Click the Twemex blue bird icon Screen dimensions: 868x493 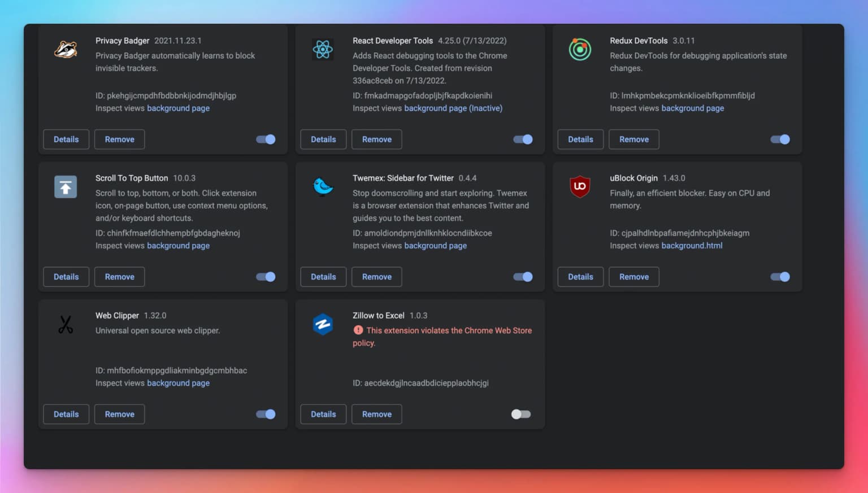(323, 186)
